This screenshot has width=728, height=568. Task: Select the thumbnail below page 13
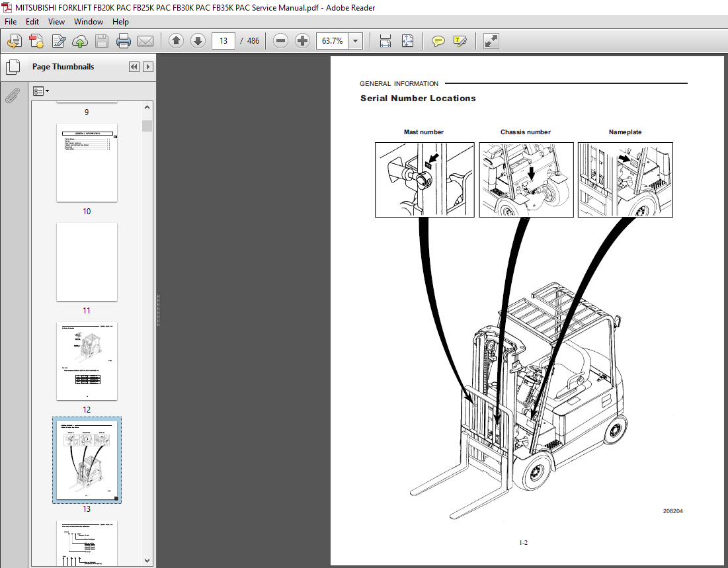(87, 543)
